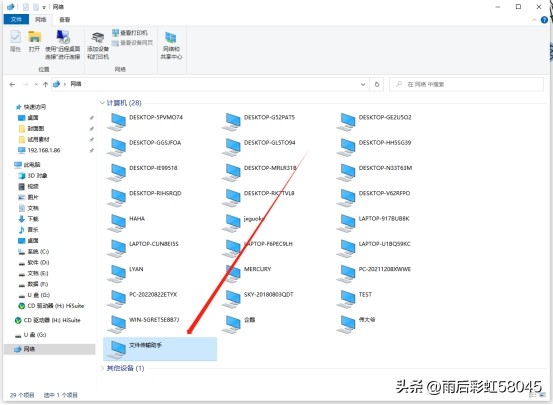Collapse the ribbon with the chevron

pos(534,20)
